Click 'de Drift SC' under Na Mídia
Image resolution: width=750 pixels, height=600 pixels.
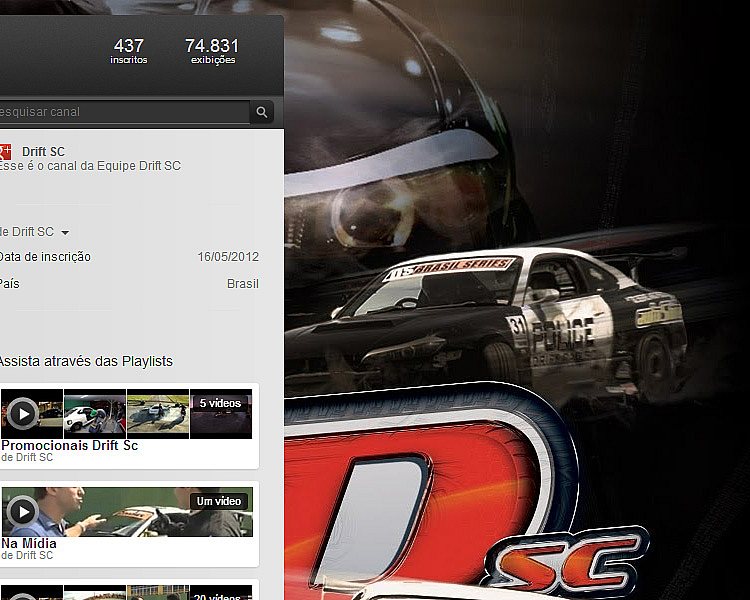coord(27,556)
